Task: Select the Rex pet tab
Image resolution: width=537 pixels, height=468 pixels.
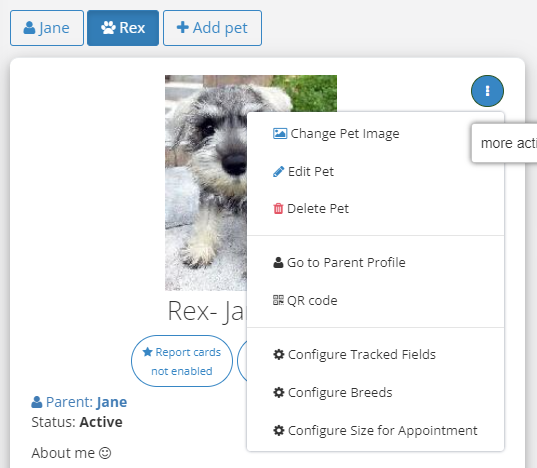Action: (123, 28)
